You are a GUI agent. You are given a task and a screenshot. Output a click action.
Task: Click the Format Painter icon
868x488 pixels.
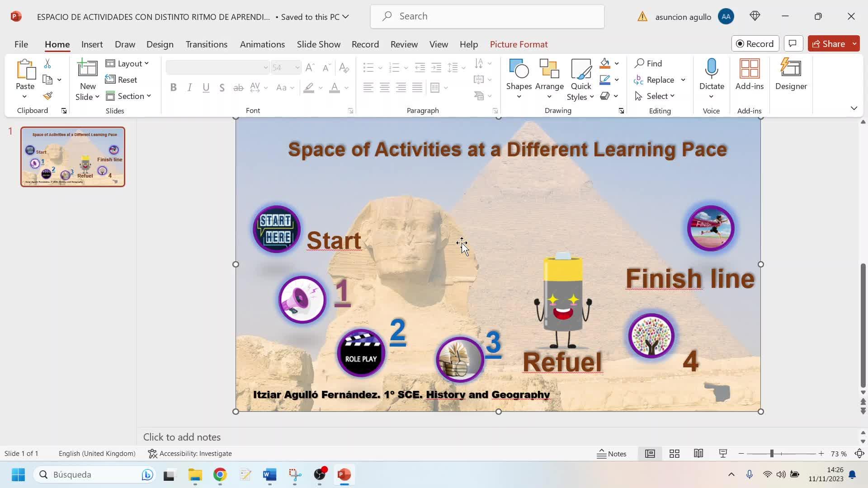(x=48, y=96)
